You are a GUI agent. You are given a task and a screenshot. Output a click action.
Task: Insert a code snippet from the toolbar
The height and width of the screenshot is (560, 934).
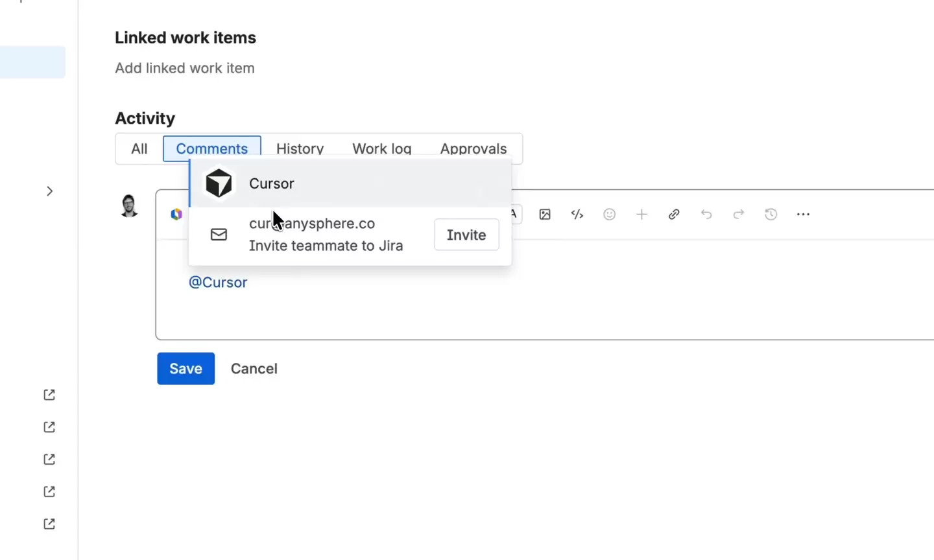tap(577, 215)
